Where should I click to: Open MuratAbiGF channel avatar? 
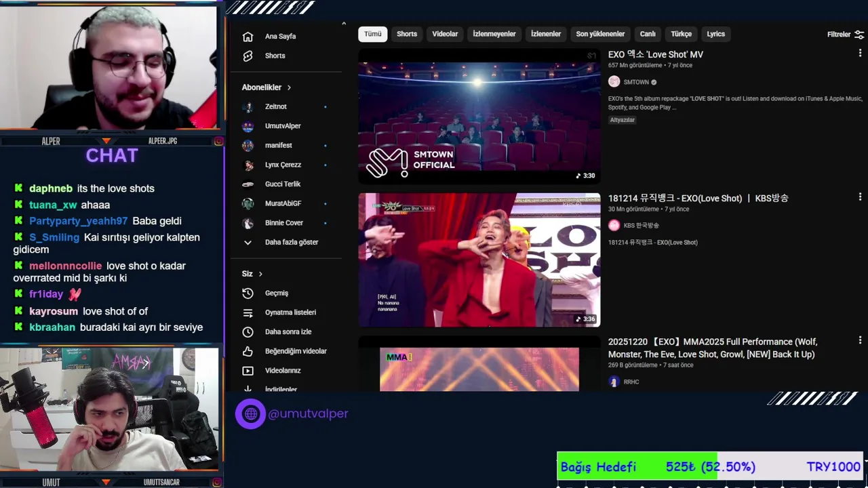click(248, 203)
